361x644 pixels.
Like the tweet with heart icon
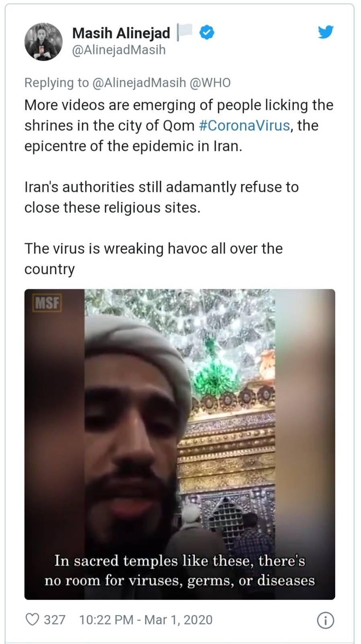click(32, 619)
